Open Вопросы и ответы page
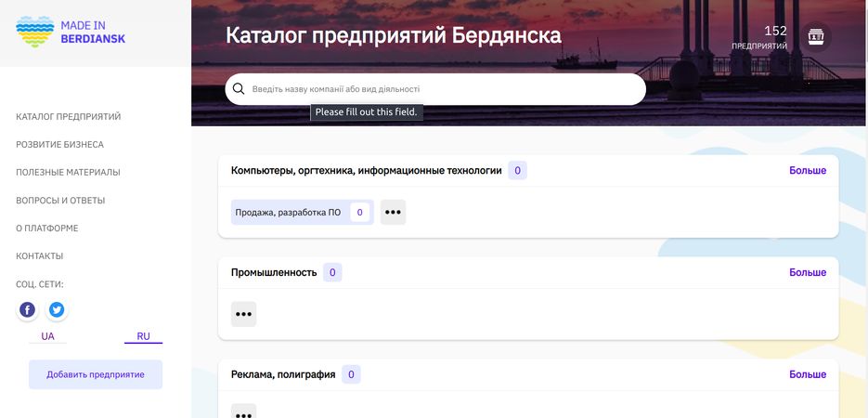 (x=60, y=201)
